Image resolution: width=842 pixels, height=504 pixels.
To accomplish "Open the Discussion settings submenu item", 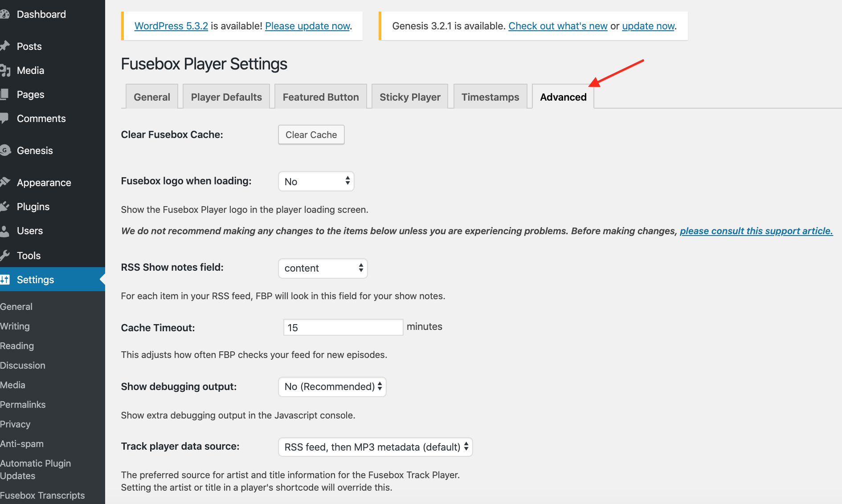I will pos(23,365).
